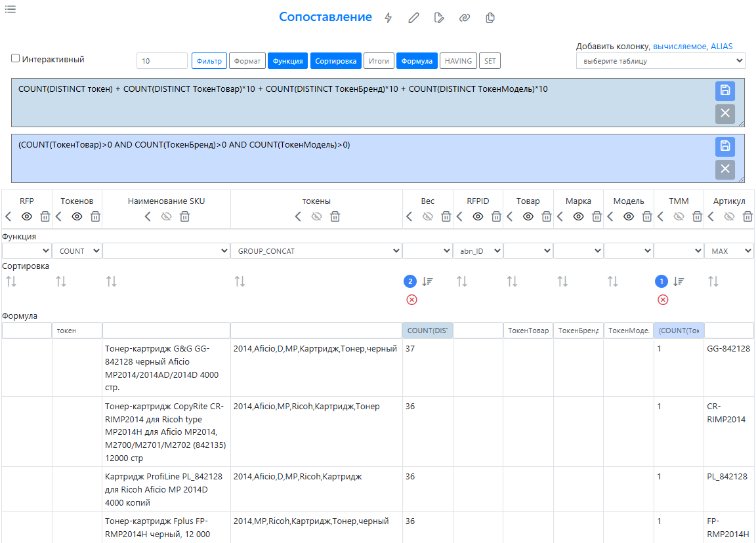Remove sort on the Вес column
This screenshot has width=756, height=543.
point(411,300)
